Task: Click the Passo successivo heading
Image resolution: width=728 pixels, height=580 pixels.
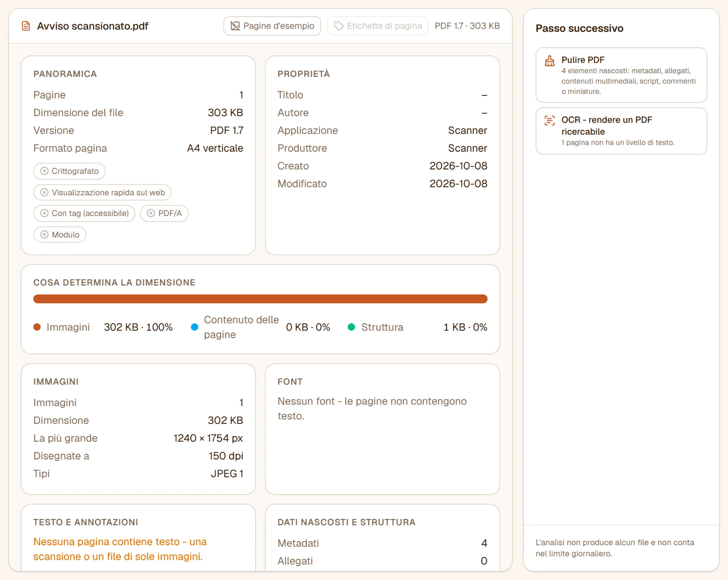Action: (x=580, y=28)
